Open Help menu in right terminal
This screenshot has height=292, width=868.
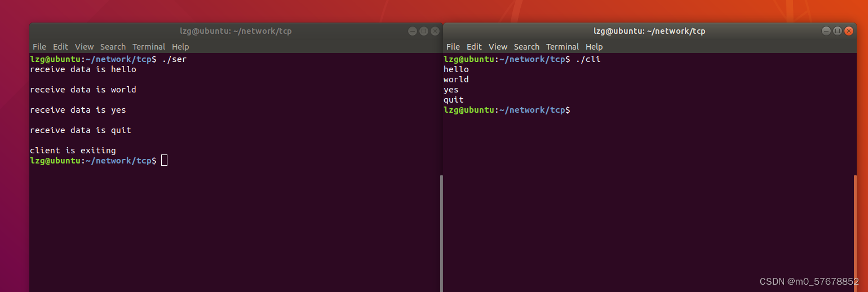[594, 47]
